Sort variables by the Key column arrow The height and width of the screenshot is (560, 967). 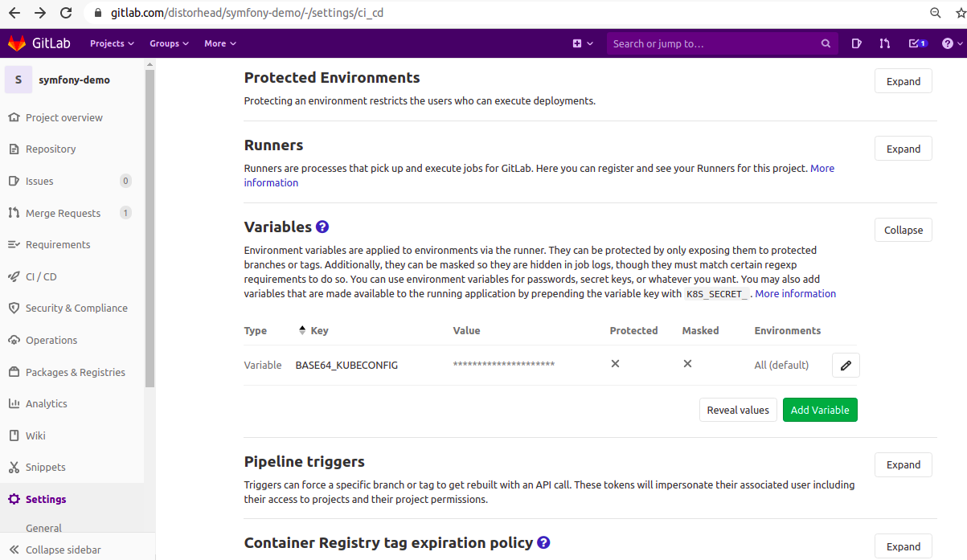(302, 330)
